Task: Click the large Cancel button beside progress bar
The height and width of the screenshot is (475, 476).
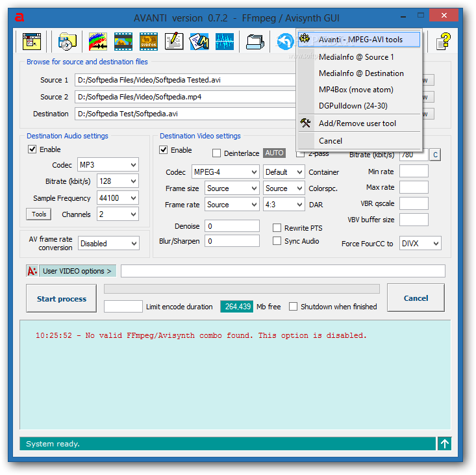Action: [416, 298]
